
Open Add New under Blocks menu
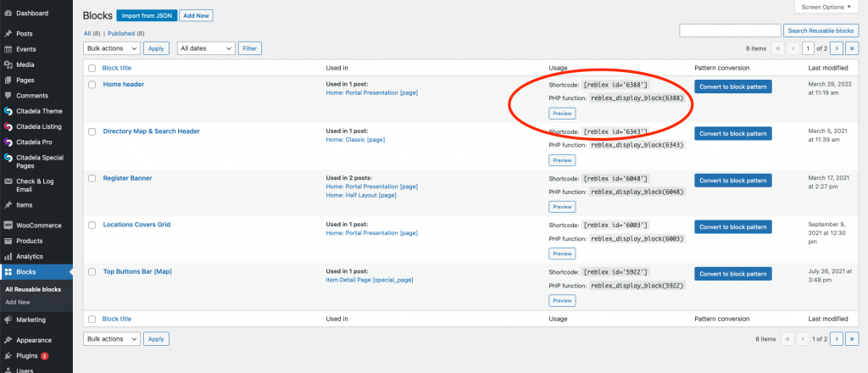pyautogui.click(x=18, y=302)
